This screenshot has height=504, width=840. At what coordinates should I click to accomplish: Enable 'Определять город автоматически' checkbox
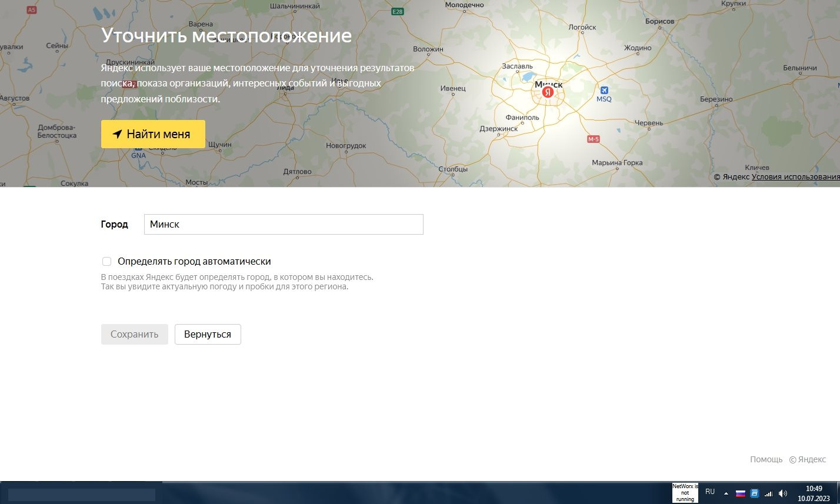[x=106, y=262]
